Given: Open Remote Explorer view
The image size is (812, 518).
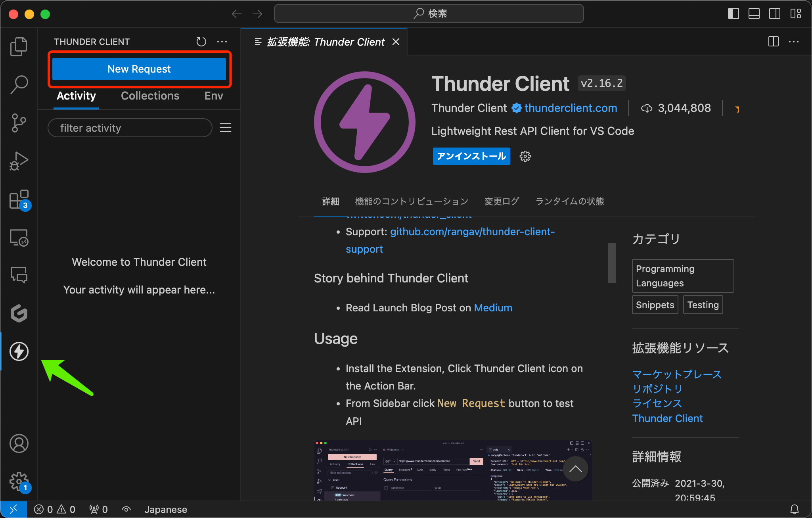Looking at the screenshot, I should 19,238.
